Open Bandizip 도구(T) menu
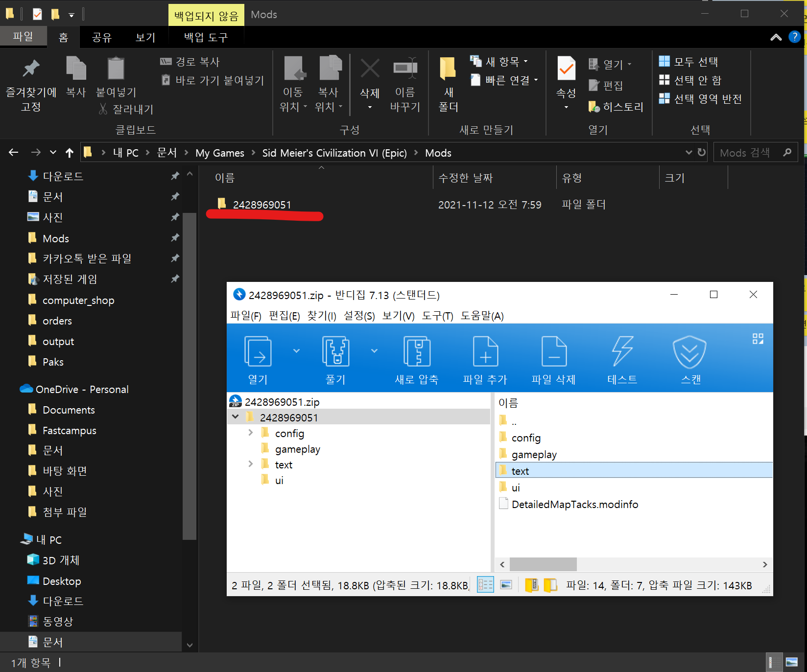 [438, 316]
